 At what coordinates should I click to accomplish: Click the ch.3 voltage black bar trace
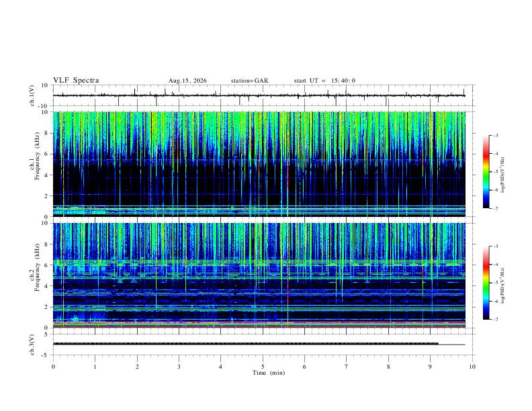246,344
